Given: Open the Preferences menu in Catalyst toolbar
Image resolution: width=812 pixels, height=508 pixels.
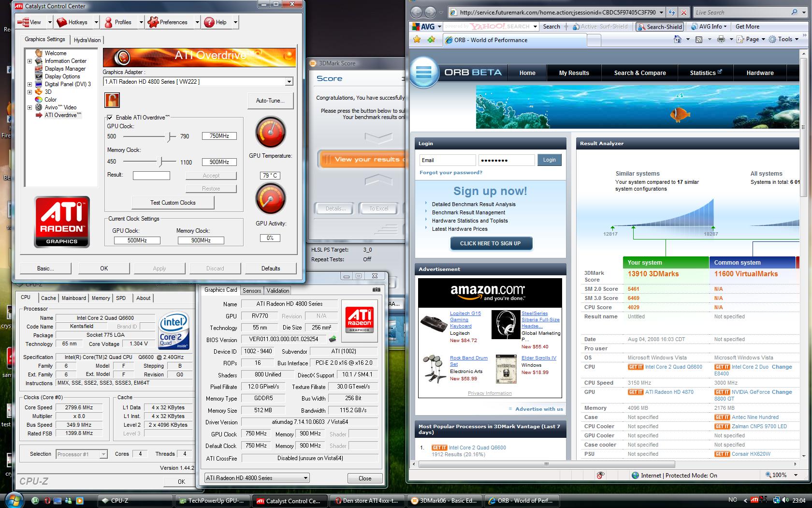Looking at the screenshot, I should [173, 22].
